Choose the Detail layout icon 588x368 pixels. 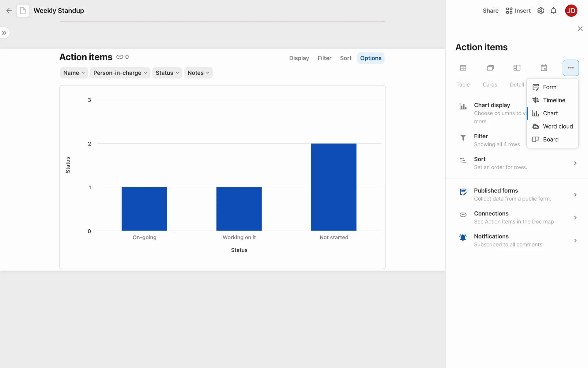517,68
